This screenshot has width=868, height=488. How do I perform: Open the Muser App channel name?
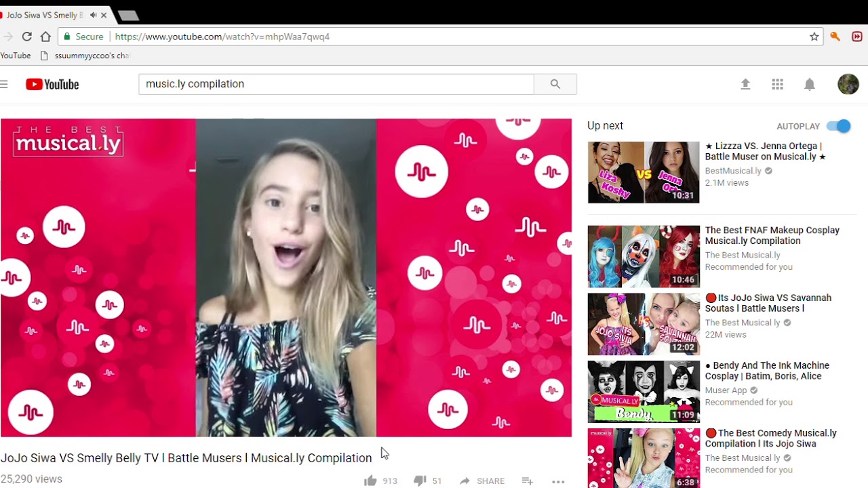tap(726, 390)
